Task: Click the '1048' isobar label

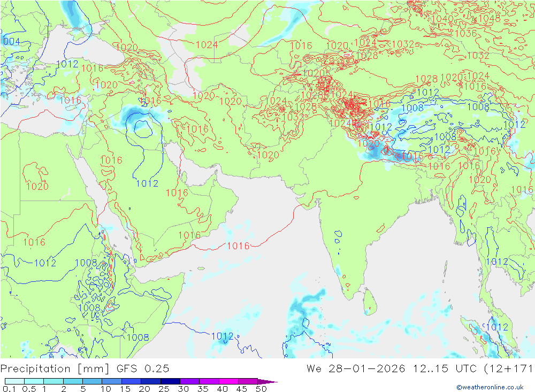Action: tap(490, 18)
